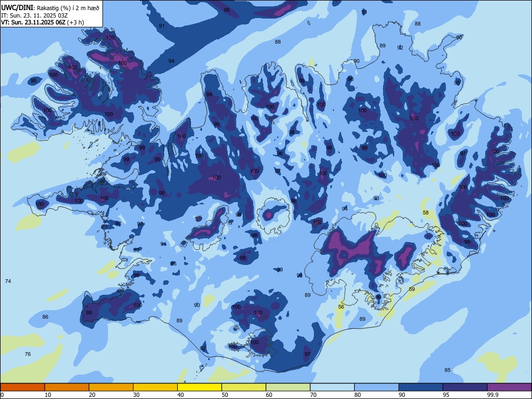Click the bright yellow 40–50 legend swatch
The height and width of the screenshot is (399, 532).
point(199,387)
